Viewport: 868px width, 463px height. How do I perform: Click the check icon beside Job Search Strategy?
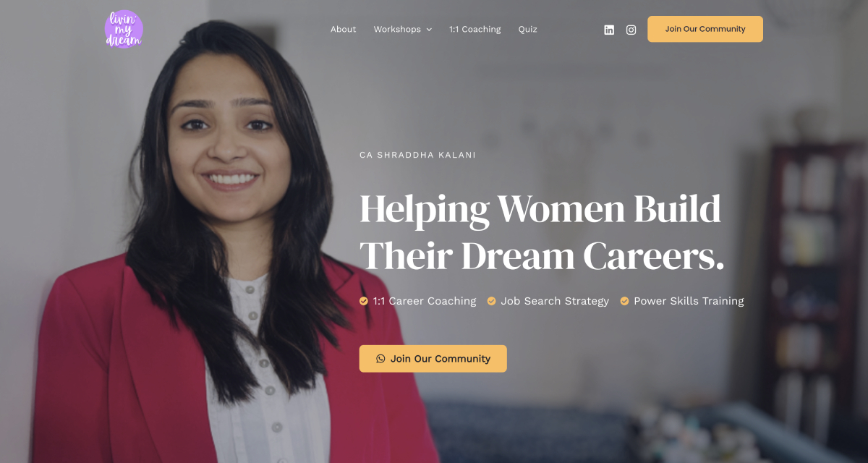tap(491, 301)
